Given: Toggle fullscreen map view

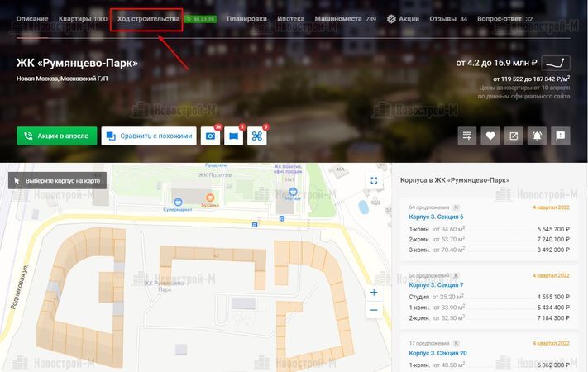Looking at the screenshot, I should point(374,180).
